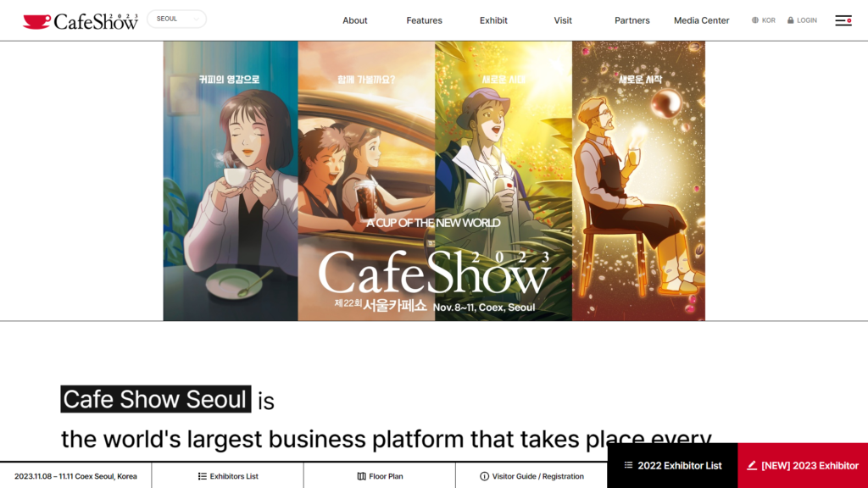Click the highlighted Cafe Show Seoul heading
Screen dimensions: 868x488
(156, 399)
